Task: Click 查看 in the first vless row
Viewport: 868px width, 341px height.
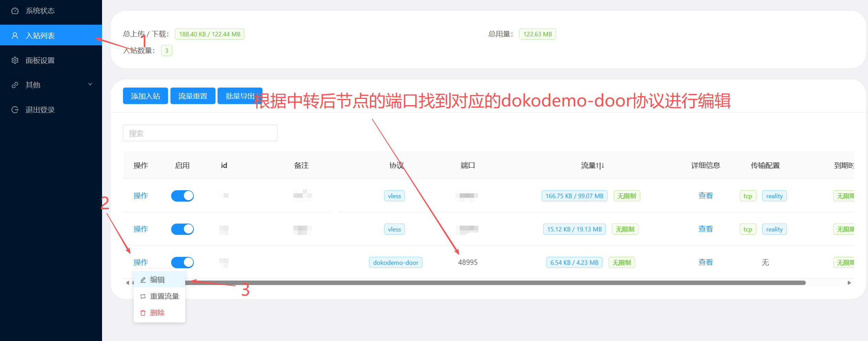Action: click(706, 196)
